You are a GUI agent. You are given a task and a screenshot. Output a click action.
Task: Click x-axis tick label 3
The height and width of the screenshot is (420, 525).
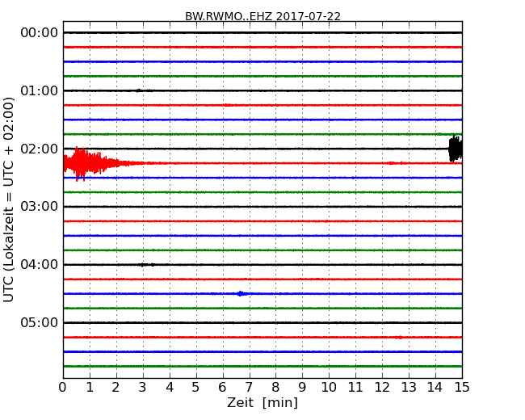point(143,388)
